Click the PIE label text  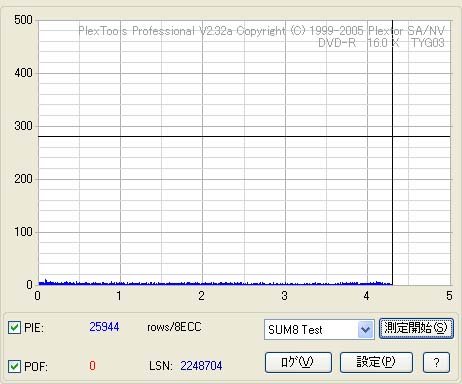point(34,328)
